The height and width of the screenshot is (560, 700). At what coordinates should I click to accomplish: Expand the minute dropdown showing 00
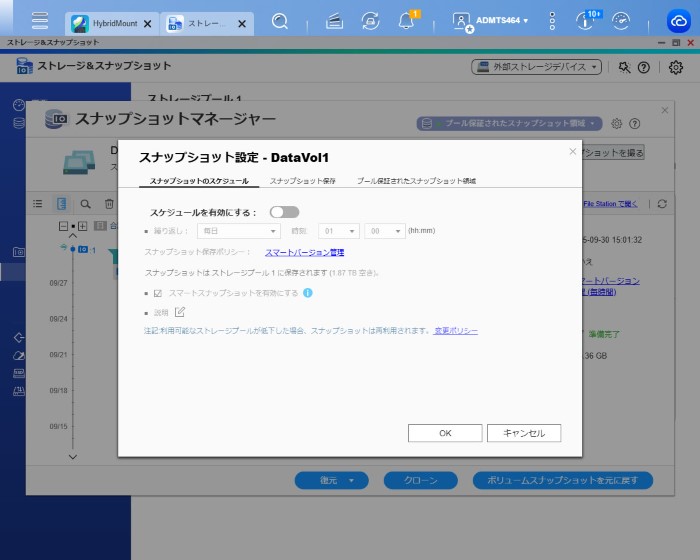point(384,231)
